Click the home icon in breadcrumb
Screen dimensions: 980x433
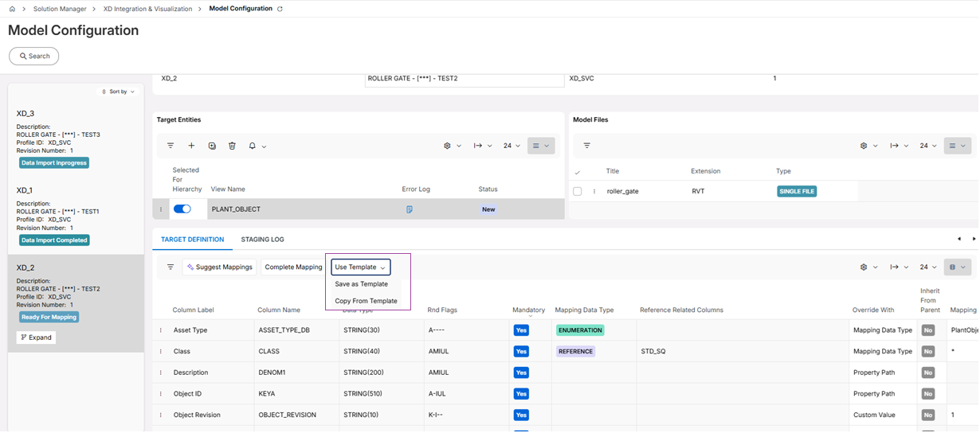coord(12,9)
